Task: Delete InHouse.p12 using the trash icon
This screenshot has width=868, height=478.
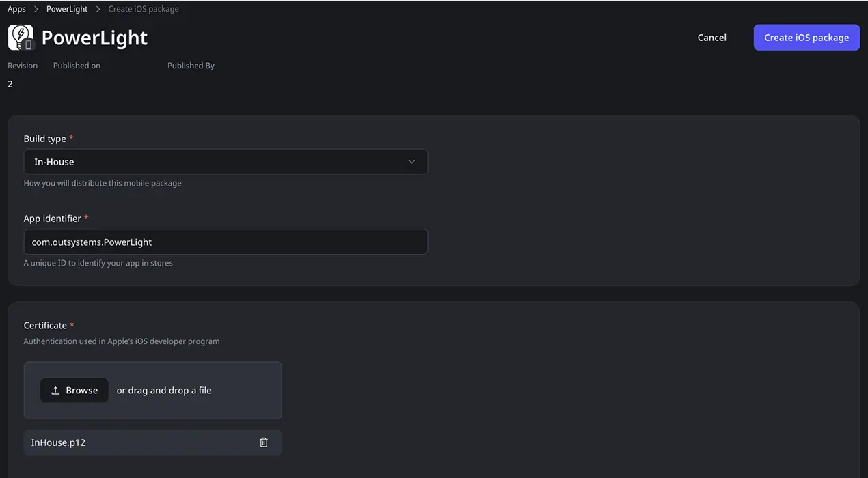Action: pos(264,442)
